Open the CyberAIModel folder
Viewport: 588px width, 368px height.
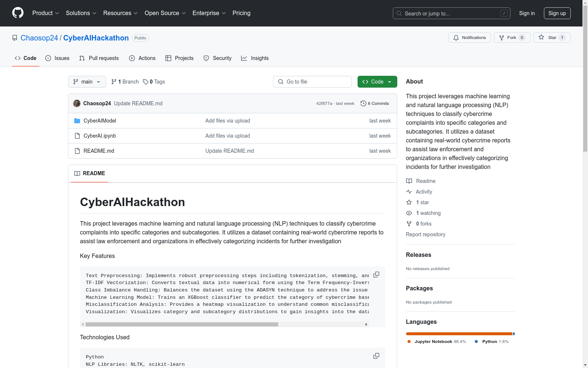tap(100, 121)
